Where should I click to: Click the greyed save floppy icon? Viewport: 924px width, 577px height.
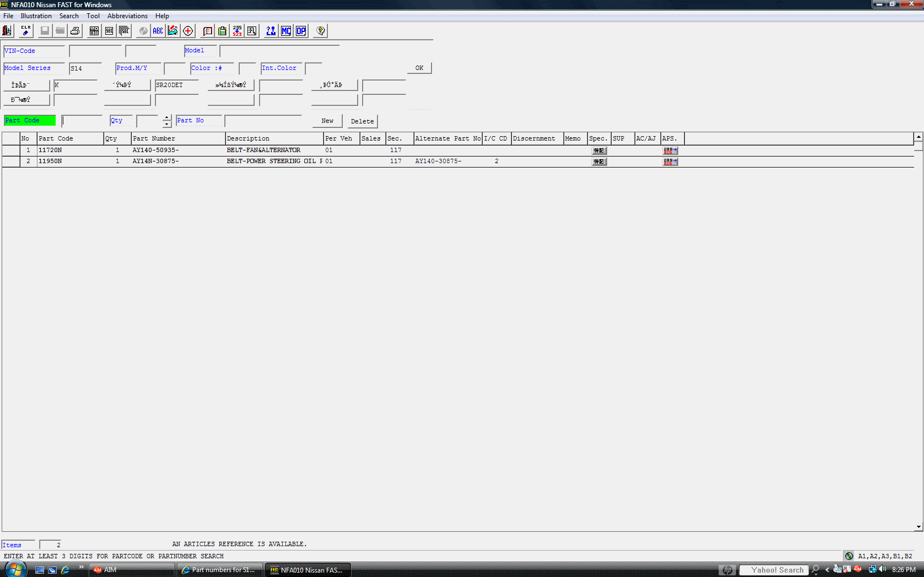tap(45, 31)
